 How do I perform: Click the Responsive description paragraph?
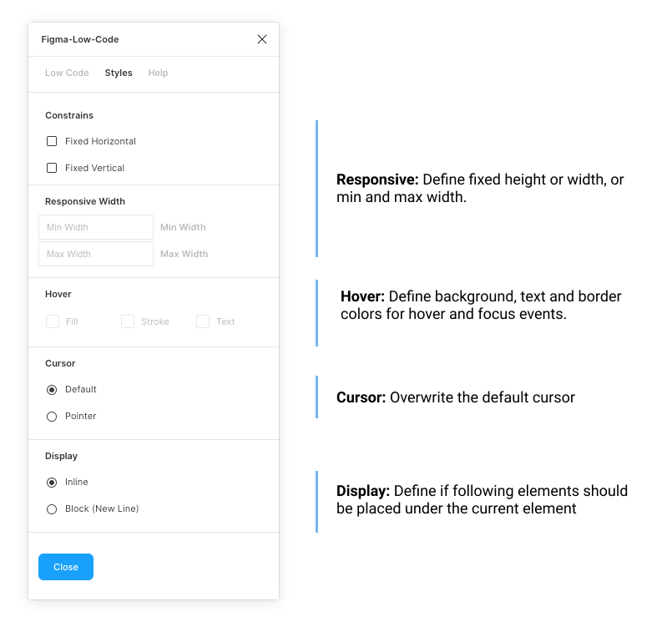[480, 188]
